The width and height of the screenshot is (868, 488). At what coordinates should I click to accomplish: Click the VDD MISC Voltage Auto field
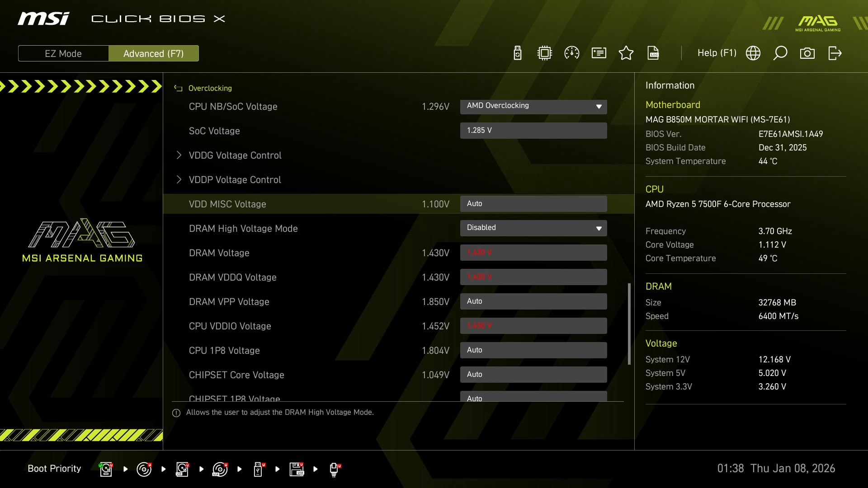point(533,204)
